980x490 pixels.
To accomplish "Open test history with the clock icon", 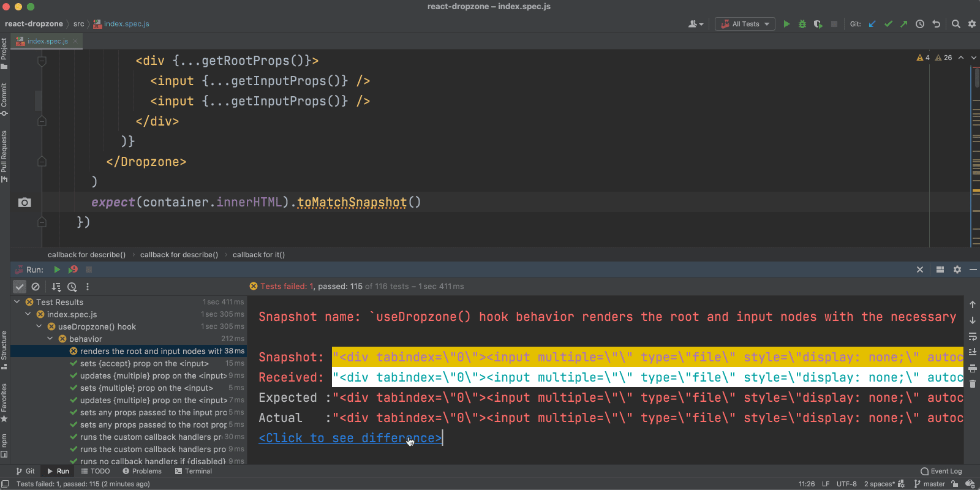I will [72, 287].
